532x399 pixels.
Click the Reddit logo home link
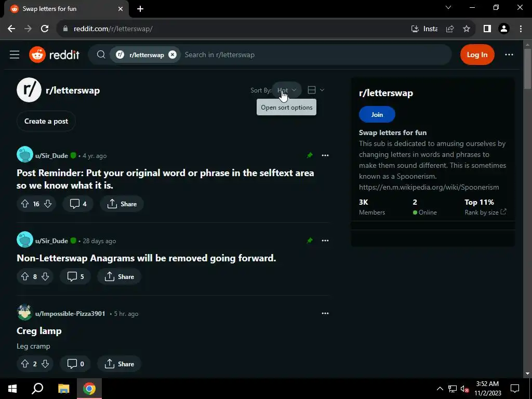pos(54,55)
